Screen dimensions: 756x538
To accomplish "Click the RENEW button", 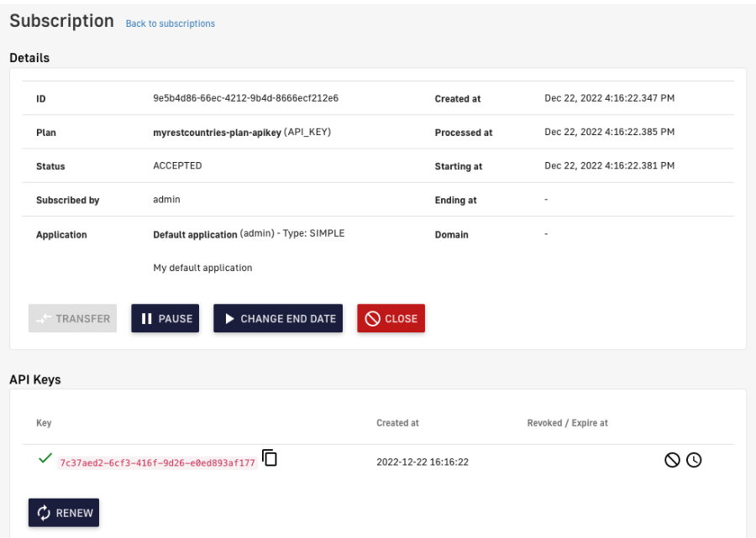I will coord(64,513).
